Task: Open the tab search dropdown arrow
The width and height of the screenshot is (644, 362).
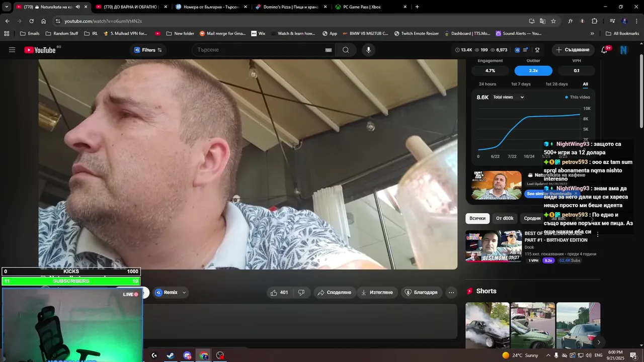Action: tap(7, 7)
